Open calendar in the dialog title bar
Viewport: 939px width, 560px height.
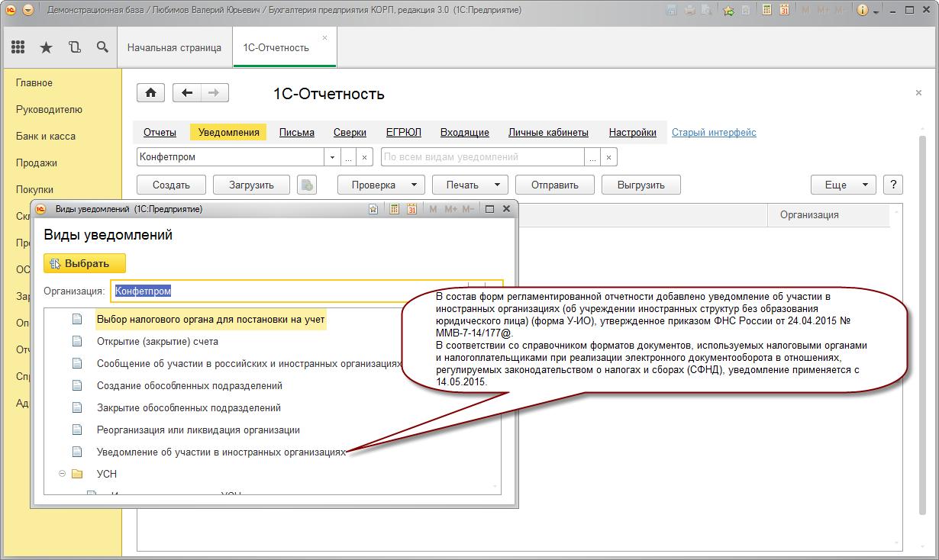pos(411,209)
